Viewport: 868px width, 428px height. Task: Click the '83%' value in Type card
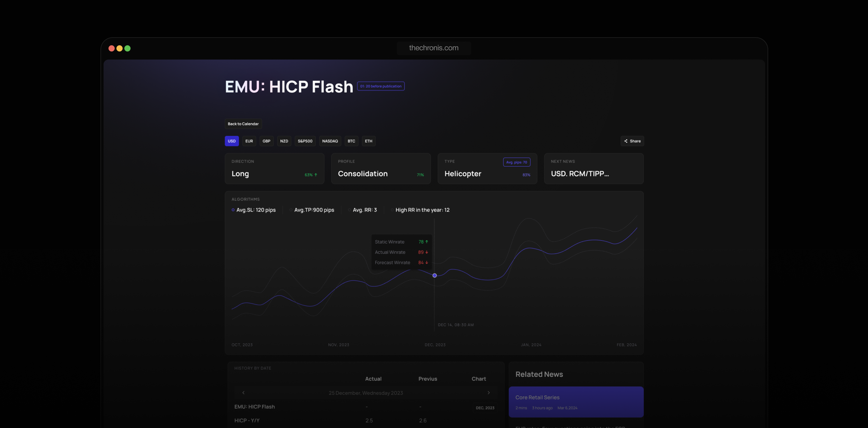[x=526, y=175]
